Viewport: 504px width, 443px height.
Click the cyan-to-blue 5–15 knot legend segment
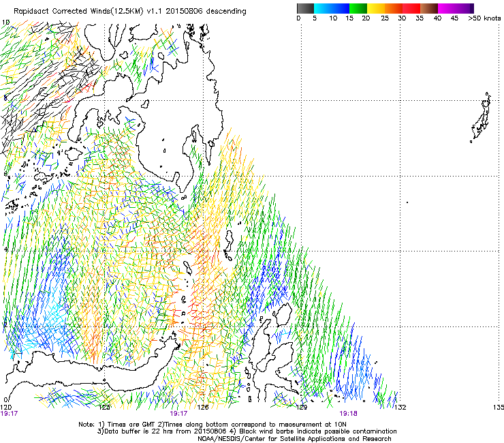pyautogui.click(x=332, y=8)
